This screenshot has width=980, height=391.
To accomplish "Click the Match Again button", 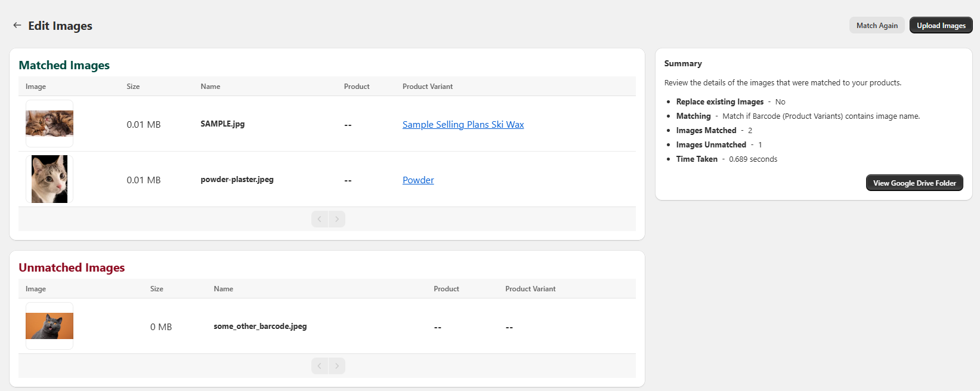I will click(x=876, y=25).
